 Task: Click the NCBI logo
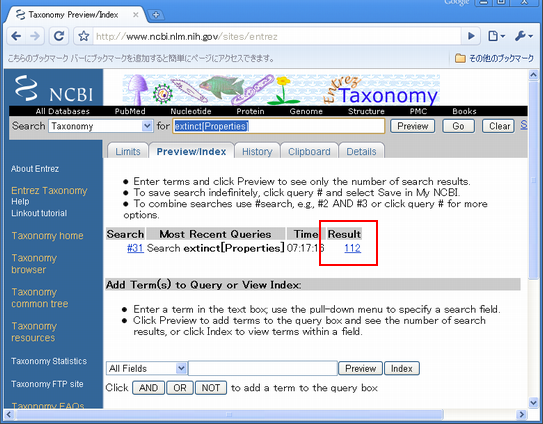pyautogui.click(x=54, y=89)
